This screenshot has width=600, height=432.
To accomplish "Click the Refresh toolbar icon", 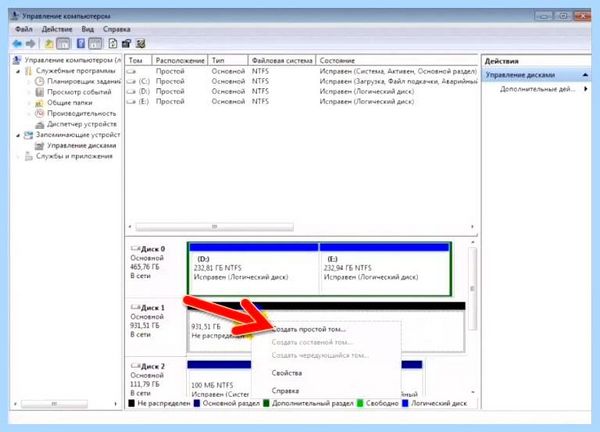I will [x=112, y=44].
